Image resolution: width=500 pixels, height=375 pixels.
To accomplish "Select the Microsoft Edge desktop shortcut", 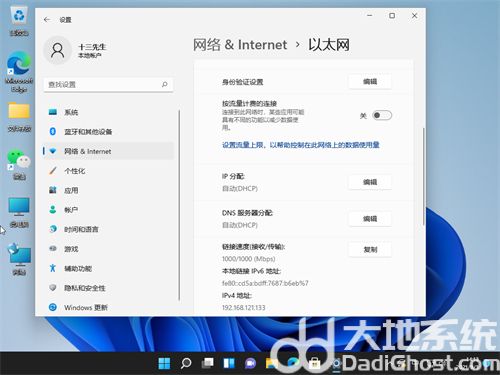I will (19, 72).
